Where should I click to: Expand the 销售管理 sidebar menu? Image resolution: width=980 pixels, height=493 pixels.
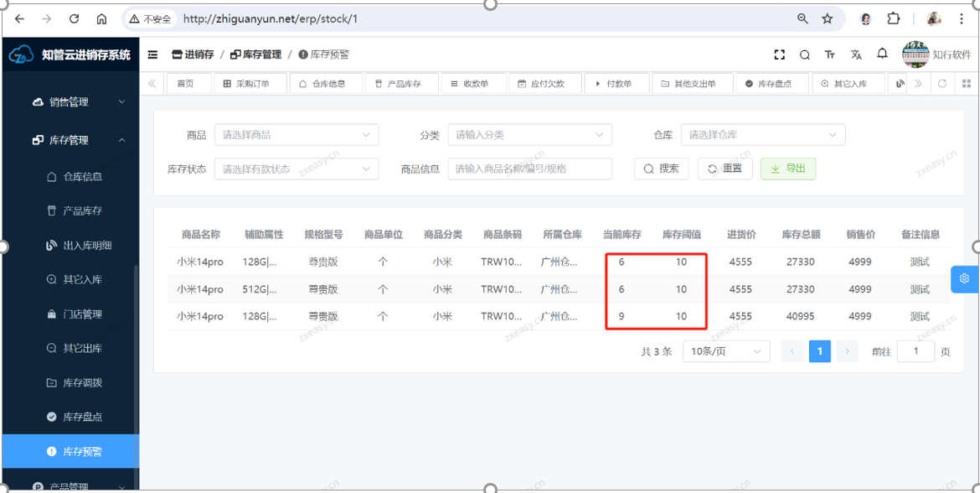pos(70,102)
